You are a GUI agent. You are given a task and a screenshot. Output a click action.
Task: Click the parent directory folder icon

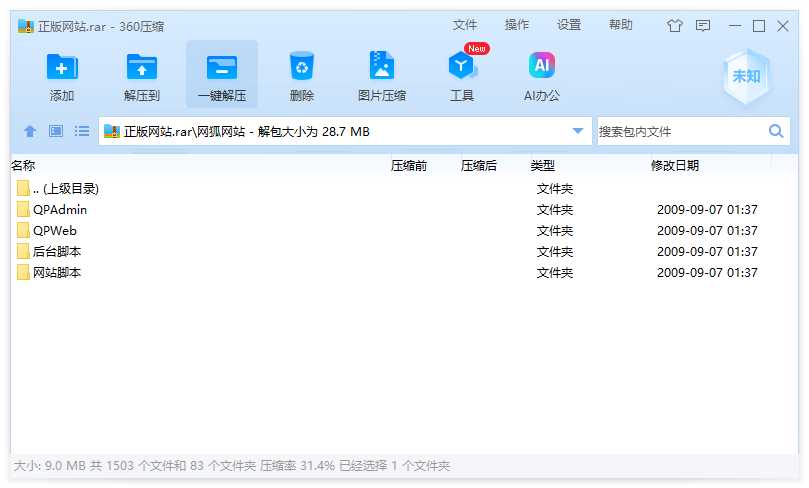tap(23, 188)
